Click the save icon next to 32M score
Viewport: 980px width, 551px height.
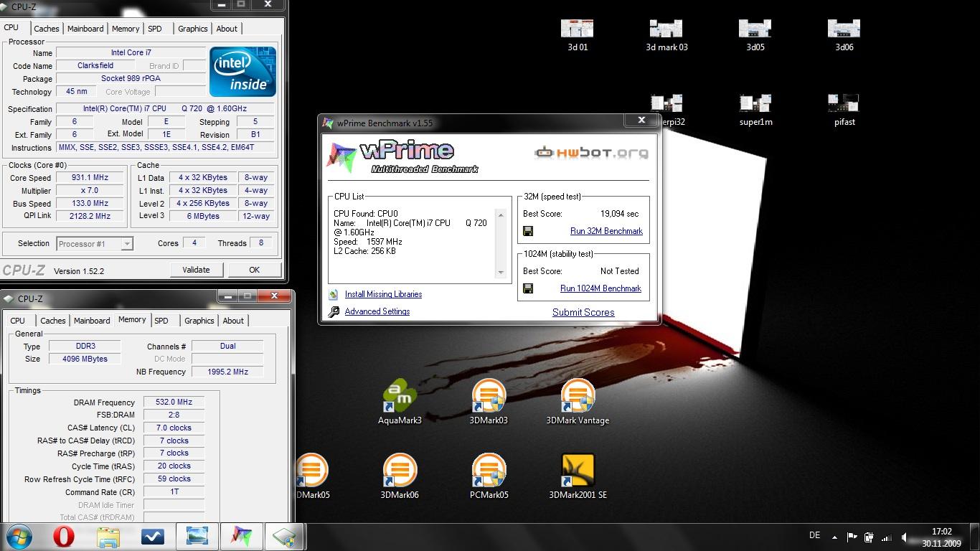528,231
